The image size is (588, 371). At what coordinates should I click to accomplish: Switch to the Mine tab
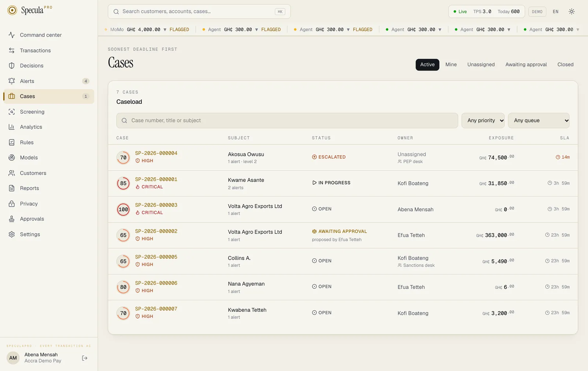click(451, 64)
